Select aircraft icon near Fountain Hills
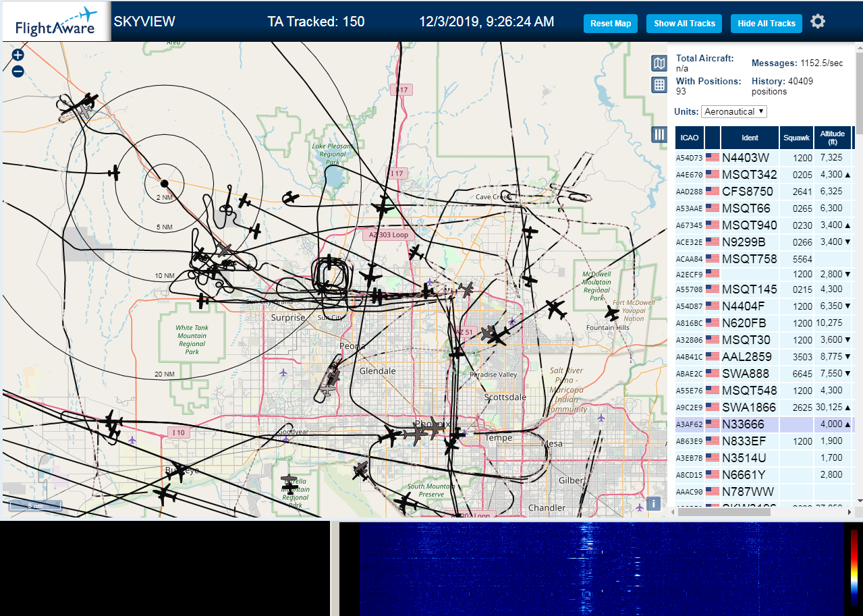The height and width of the screenshot is (616, 863). coord(612,313)
